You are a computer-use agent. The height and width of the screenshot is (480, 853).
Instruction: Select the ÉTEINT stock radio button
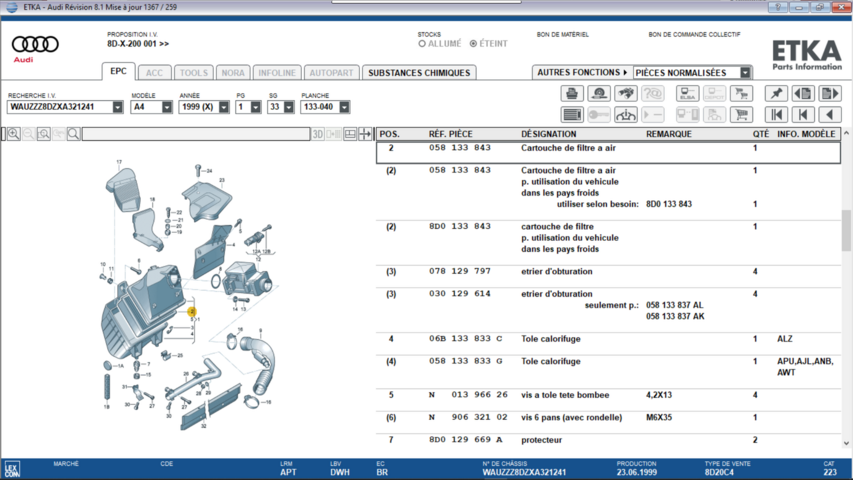(x=473, y=44)
